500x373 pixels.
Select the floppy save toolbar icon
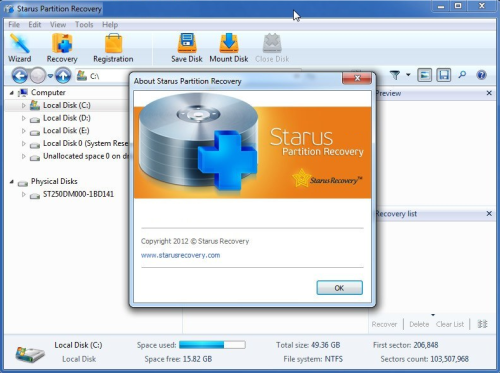coord(444,75)
